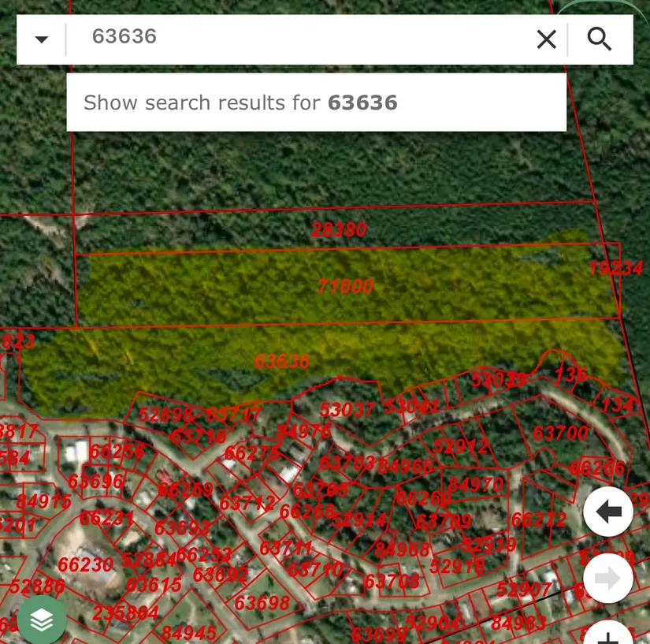The width and height of the screenshot is (650, 644).
Task: Click parcel 63636 on the map
Action: pos(282,362)
